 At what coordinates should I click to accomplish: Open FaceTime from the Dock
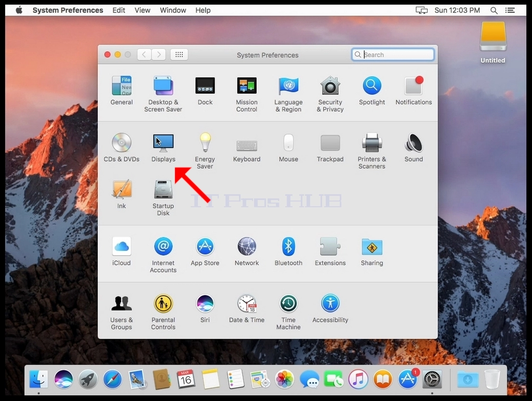pyautogui.click(x=334, y=379)
